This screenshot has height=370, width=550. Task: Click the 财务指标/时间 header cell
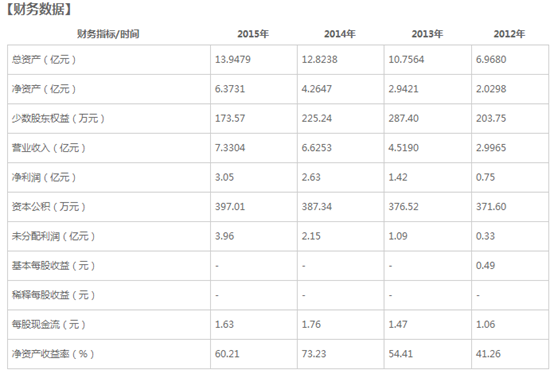click(108, 34)
